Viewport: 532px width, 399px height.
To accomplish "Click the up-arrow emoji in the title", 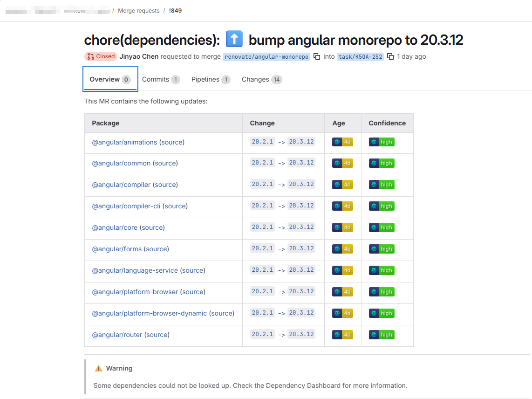I will [x=234, y=39].
